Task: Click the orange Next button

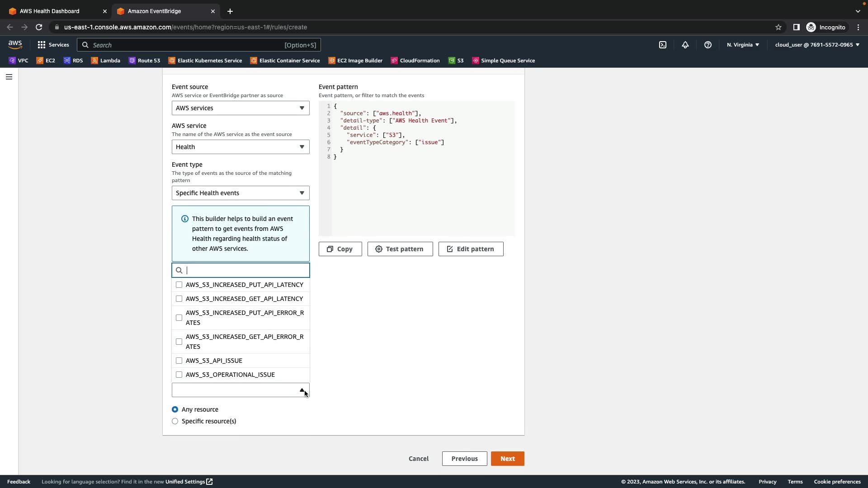Action: click(507, 459)
